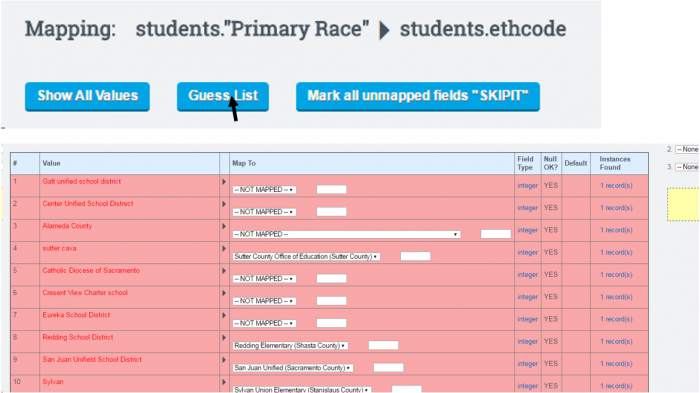Click the Show All Values button

pos(88,96)
